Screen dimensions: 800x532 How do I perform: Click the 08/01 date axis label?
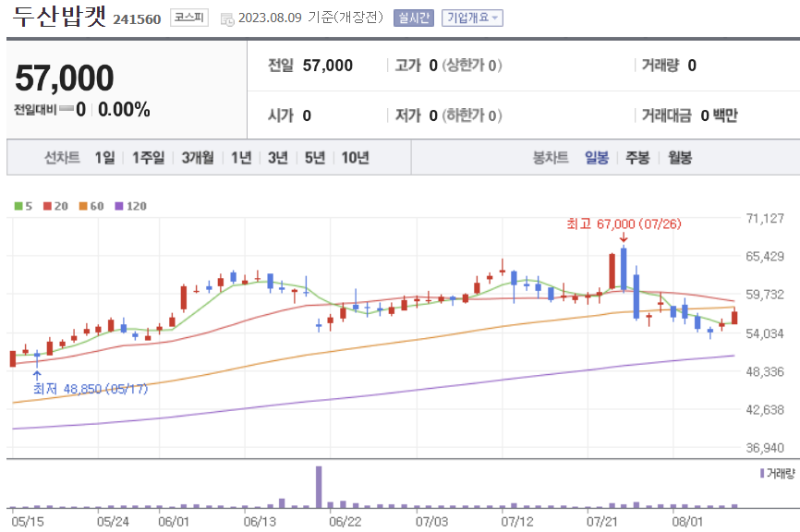pyautogui.click(x=687, y=521)
